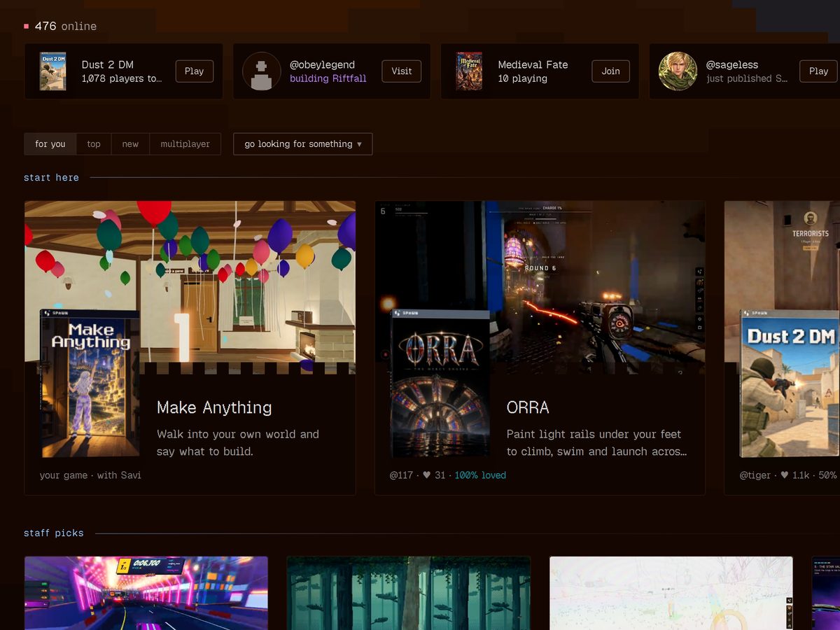Open the neon racing staff pick thumbnail
The image size is (840, 630).
(146, 593)
